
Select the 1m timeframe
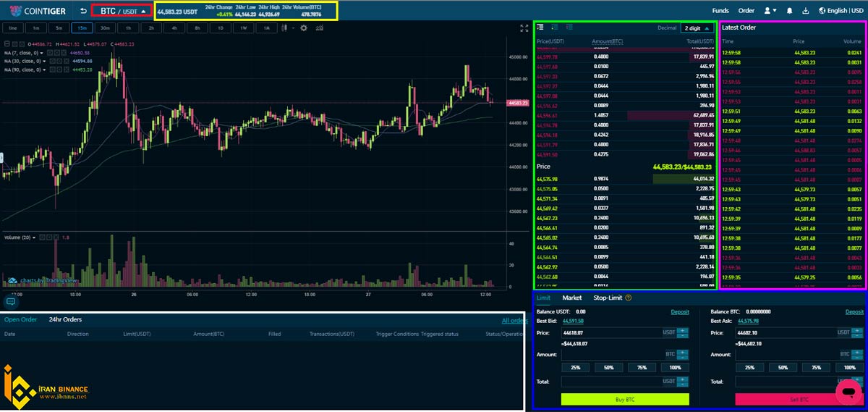36,28
